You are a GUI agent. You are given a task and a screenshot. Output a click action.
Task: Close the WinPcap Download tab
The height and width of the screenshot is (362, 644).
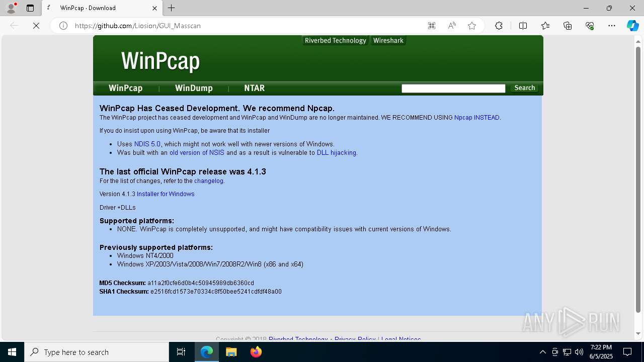[x=155, y=8]
